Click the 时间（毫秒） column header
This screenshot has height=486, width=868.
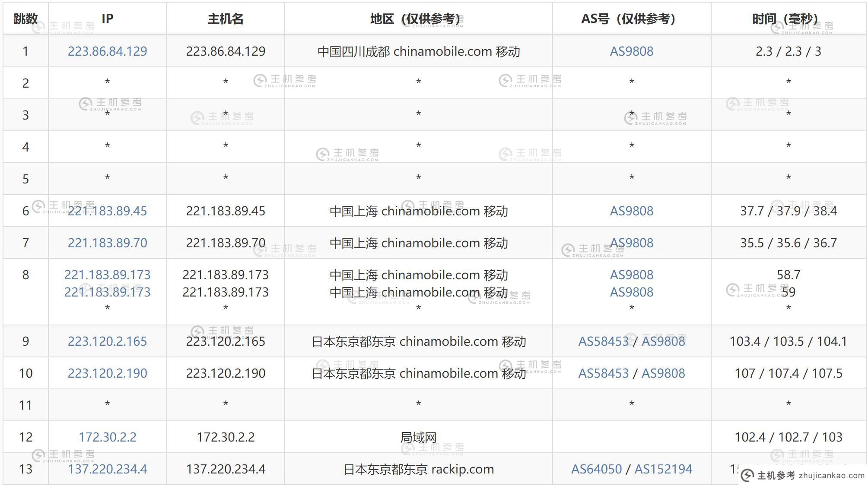[x=788, y=19]
